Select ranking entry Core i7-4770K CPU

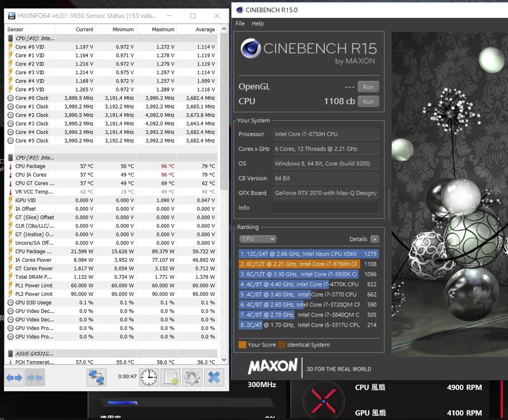[309, 284]
